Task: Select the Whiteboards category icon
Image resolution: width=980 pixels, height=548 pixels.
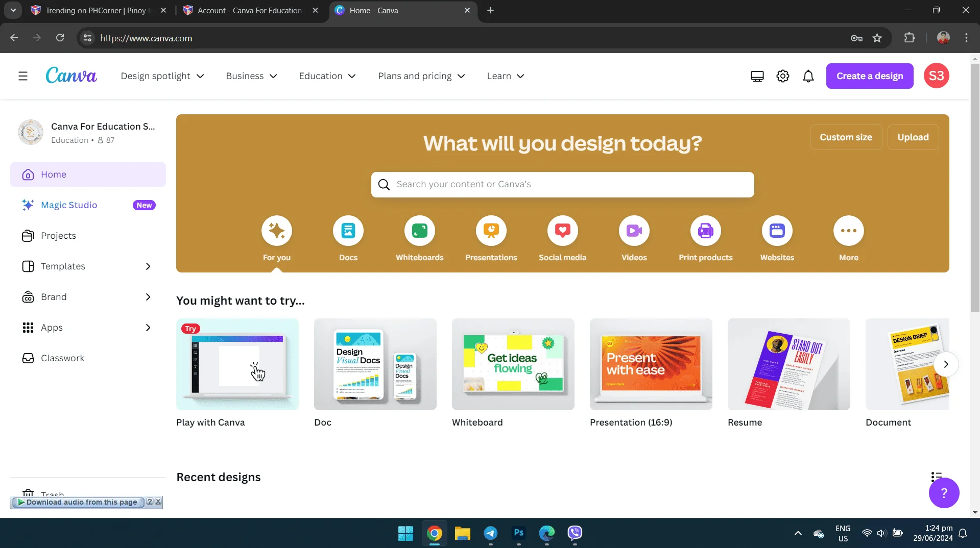Action: tap(420, 231)
